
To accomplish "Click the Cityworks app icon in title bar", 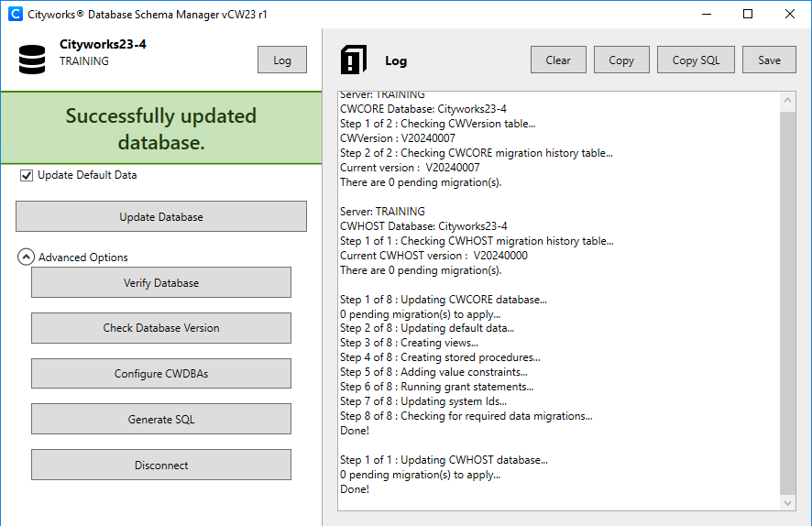I will 15,14.
